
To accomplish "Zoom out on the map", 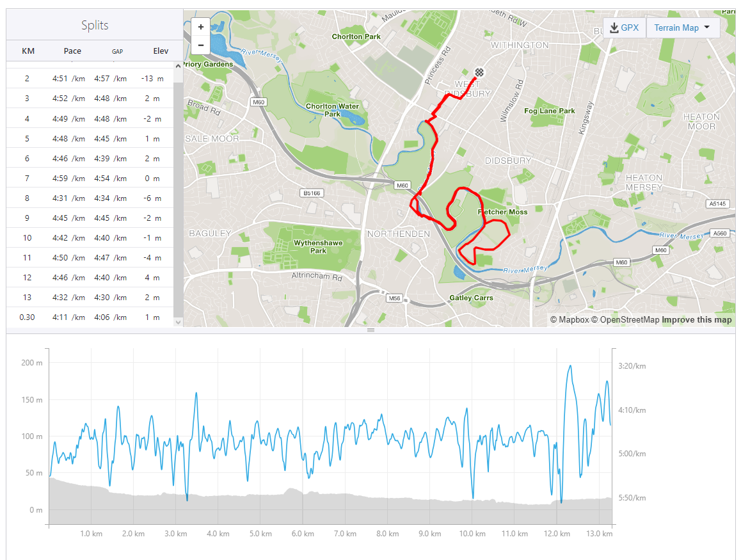I will [201, 45].
